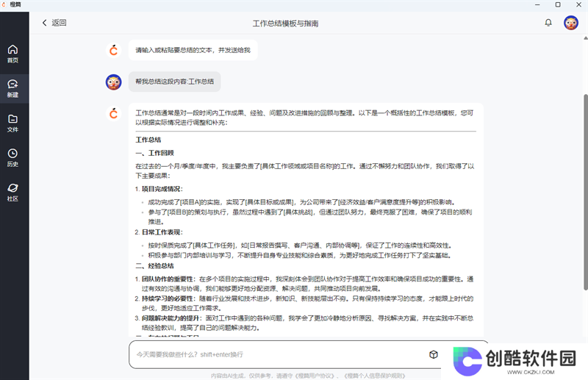588x380 pixels.
Task: Click the bold text 问题解决能力的提升
Action: click(x=171, y=318)
